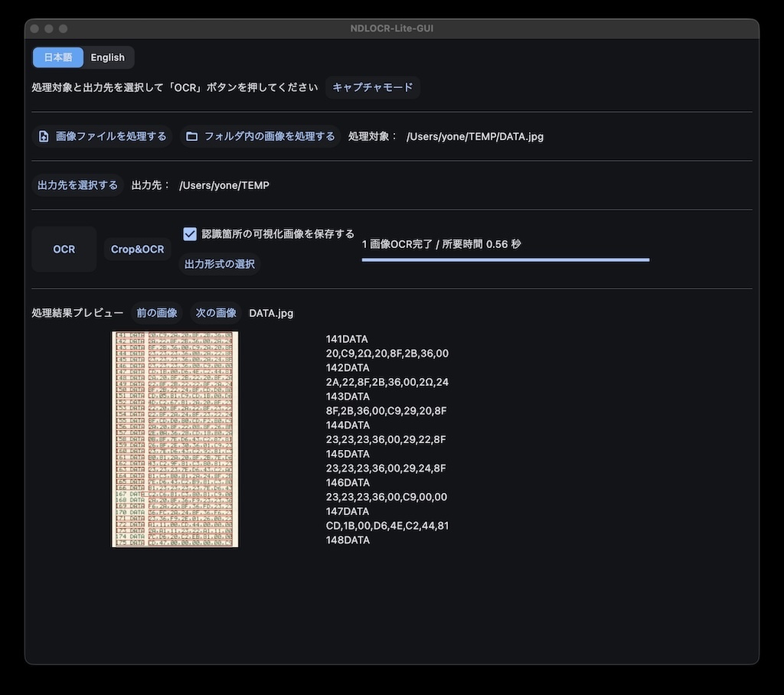Choose output destination with 出力先を選択する
784x695 pixels.
click(x=77, y=185)
